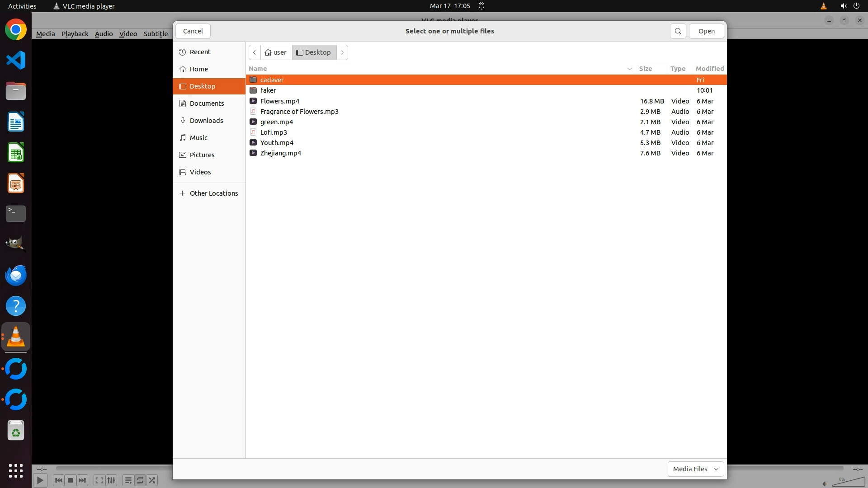
Task: Click the VLC play button
Action: point(40,480)
